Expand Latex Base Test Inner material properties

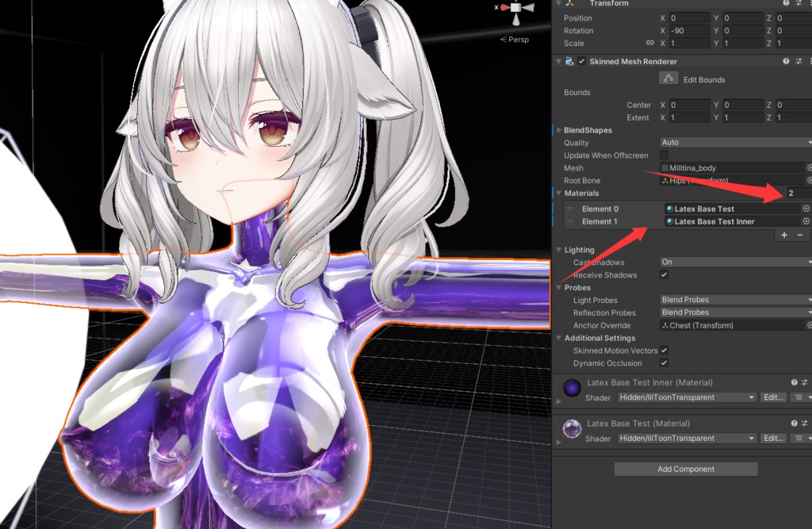pyautogui.click(x=559, y=401)
